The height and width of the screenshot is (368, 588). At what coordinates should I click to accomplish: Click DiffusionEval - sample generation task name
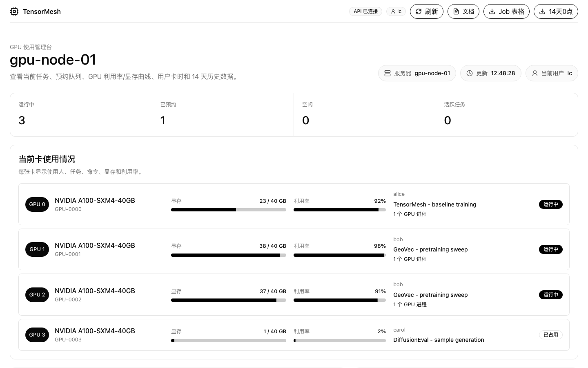(439, 340)
